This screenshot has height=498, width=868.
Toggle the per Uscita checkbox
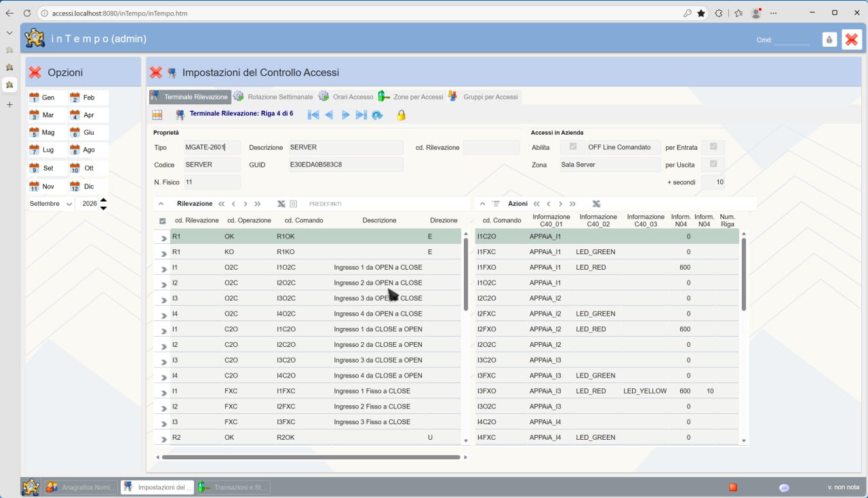click(713, 164)
